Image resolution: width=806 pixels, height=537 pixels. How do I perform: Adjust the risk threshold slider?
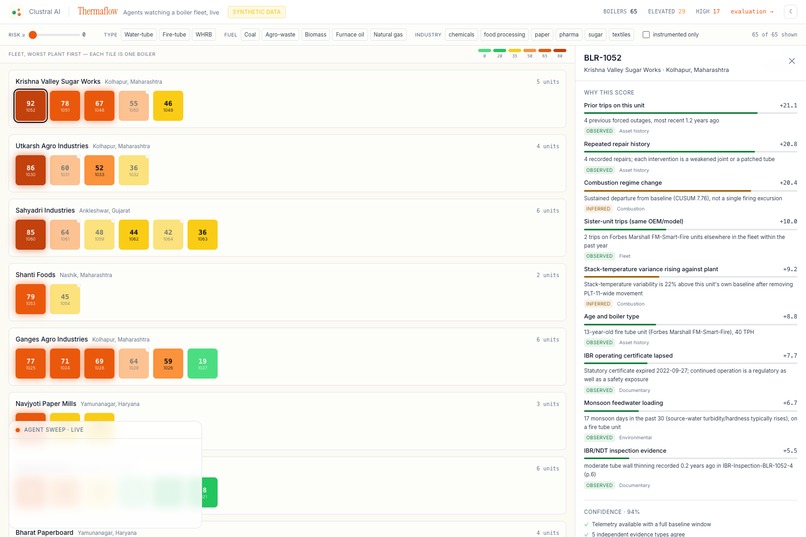click(33, 34)
